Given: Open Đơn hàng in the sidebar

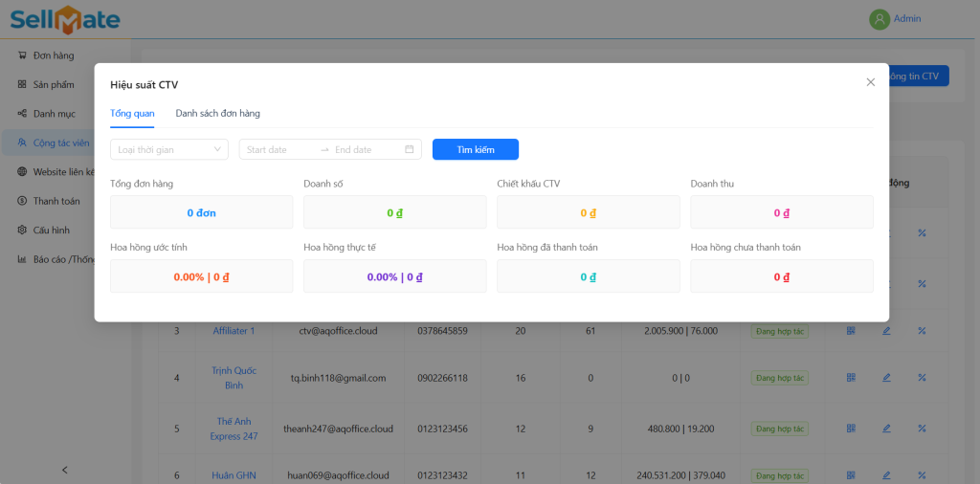Looking at the screenshot, I should click(54, 55).
